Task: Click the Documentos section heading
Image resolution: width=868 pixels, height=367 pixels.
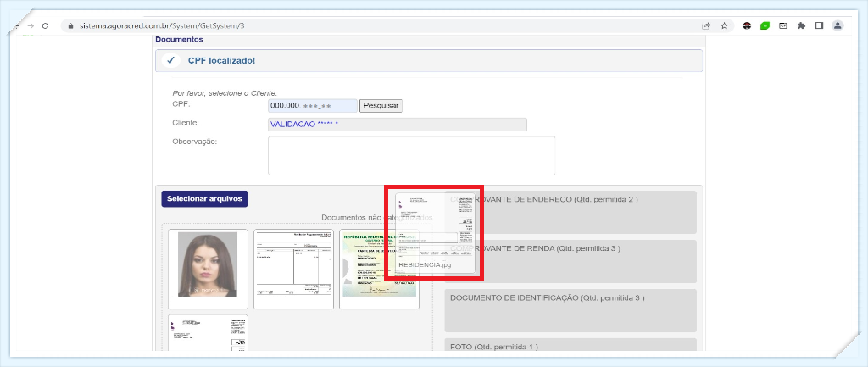Action: pyautogui.click(x=179, y=39)
